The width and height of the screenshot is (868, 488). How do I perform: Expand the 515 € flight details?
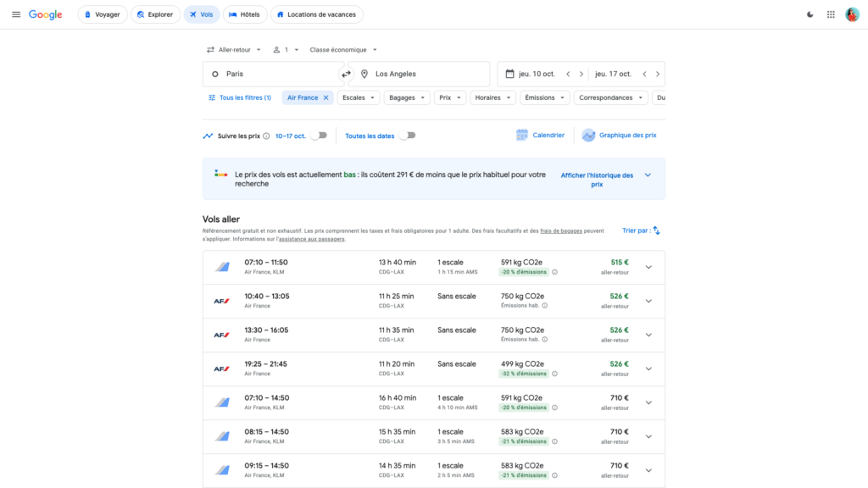[648, 267]
